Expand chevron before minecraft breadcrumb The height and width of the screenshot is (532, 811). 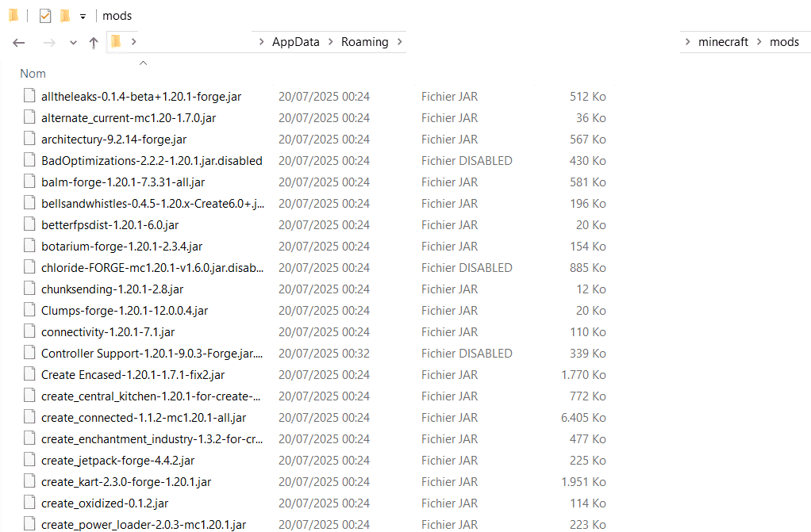(687, 42)
